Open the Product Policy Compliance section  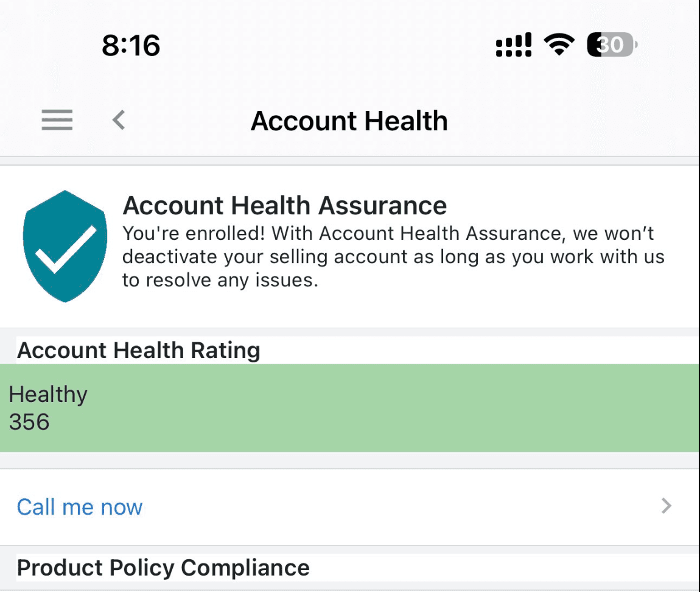[x=163, y=568]
